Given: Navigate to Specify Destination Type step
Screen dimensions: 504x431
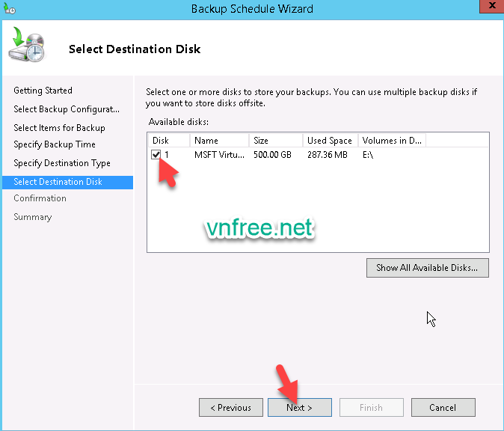Looking at the screenshot, I should click(x=61, y=163).
